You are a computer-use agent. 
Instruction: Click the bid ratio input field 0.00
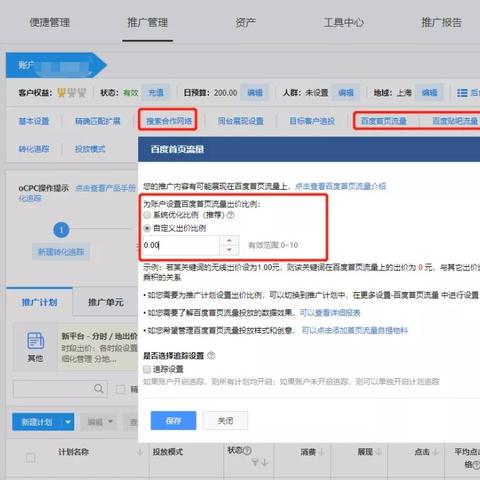(x=181, y=245)
